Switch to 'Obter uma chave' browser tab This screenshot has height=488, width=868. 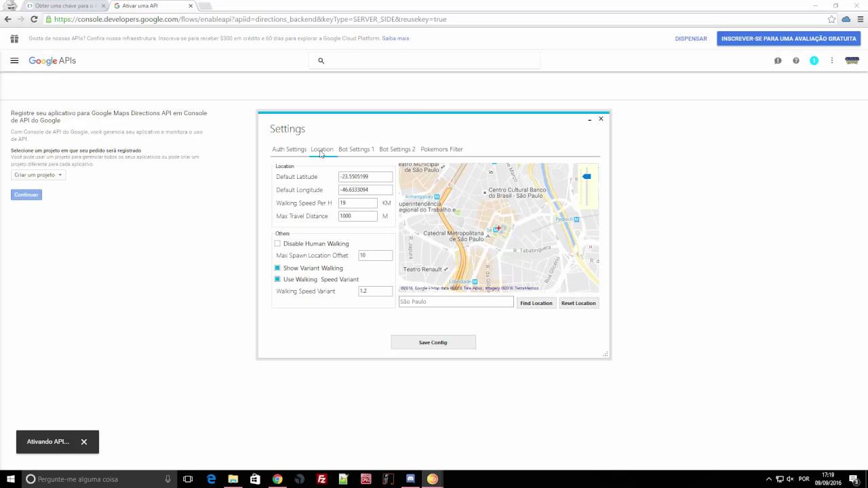(x=64, y=6)
